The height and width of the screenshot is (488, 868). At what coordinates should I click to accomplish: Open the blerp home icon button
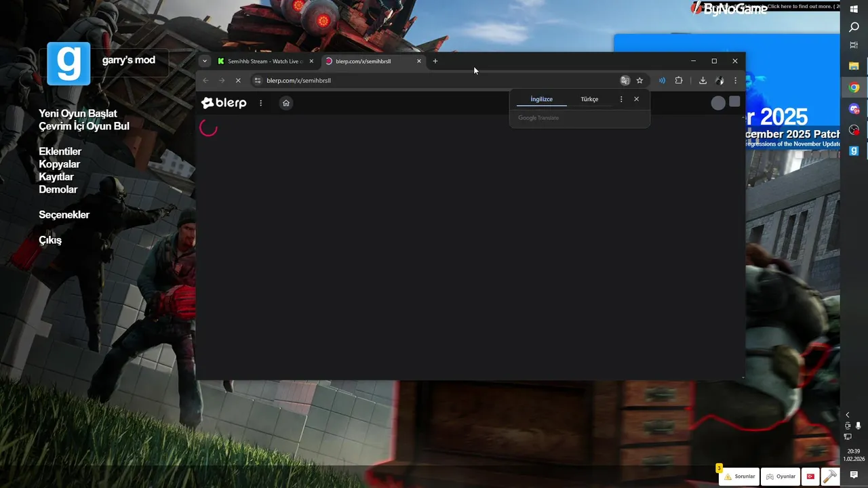[x=286, y=103]
